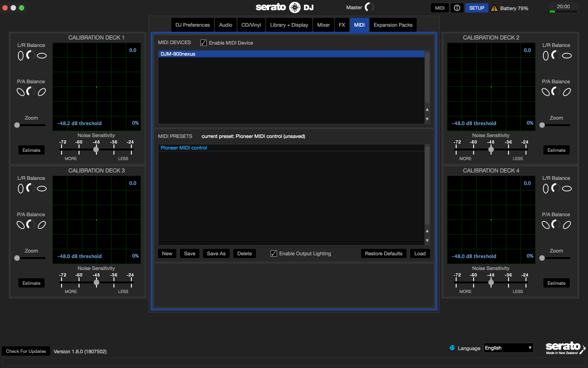
Task: Click the down arrow of MIDI Presets list
Action: (x=427, y=241)
